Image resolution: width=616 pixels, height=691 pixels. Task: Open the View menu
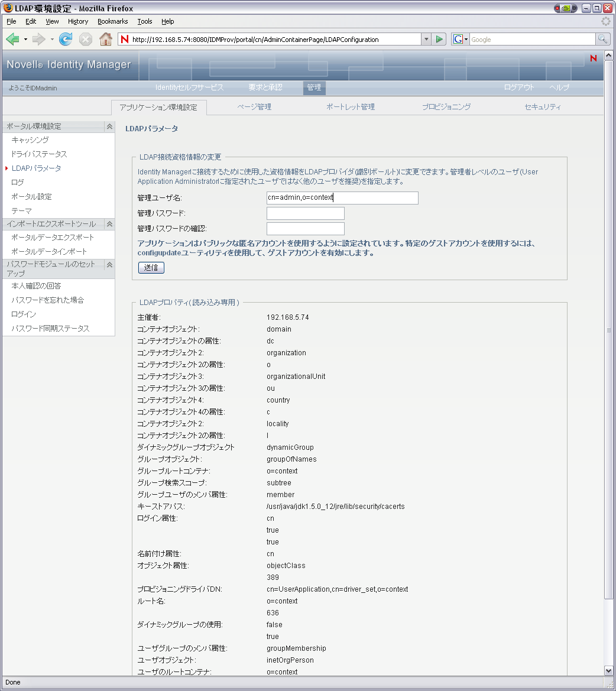click(x=52, y=21)
